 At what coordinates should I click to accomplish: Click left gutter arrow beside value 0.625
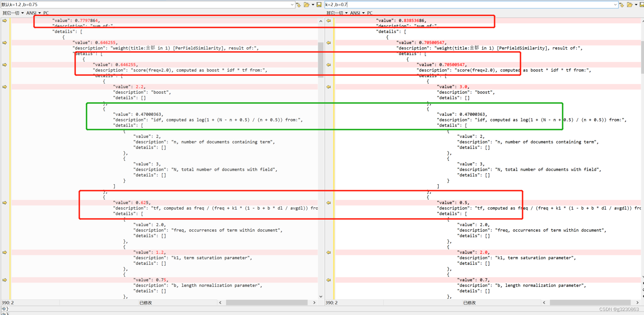(4, 203)
